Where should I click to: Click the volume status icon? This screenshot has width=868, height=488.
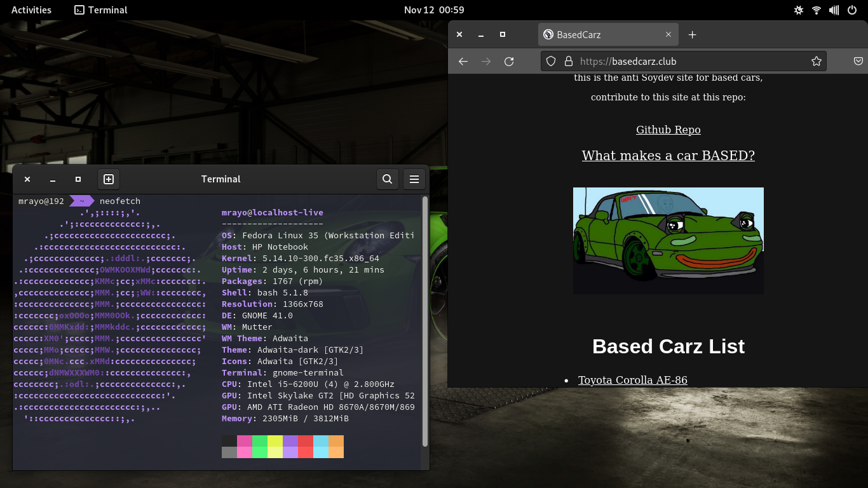pos(834,10)
